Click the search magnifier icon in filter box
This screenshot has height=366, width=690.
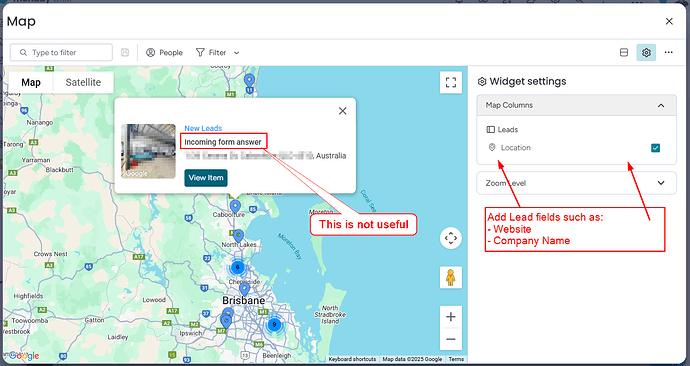click(x=23, y=52)
